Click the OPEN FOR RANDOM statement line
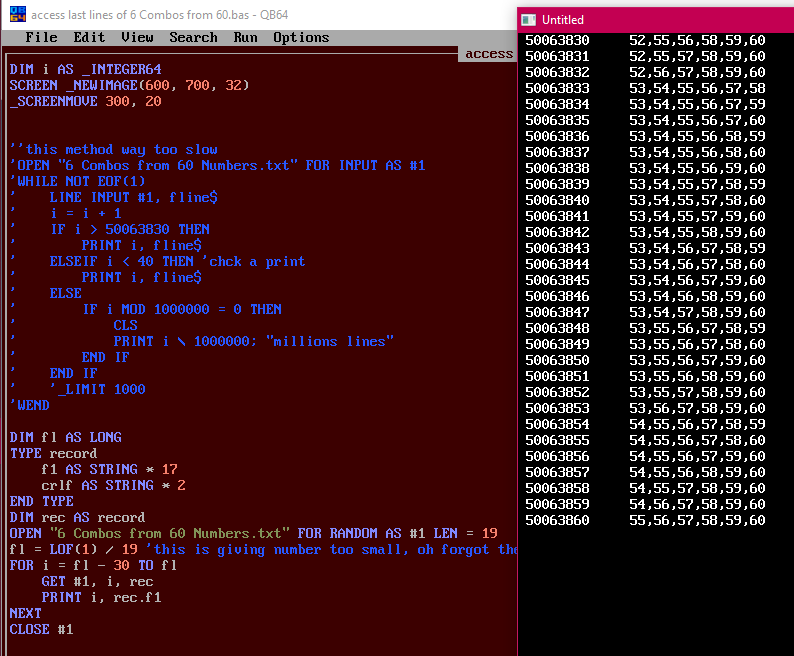The image size is (794, 656). pos(254,533)
